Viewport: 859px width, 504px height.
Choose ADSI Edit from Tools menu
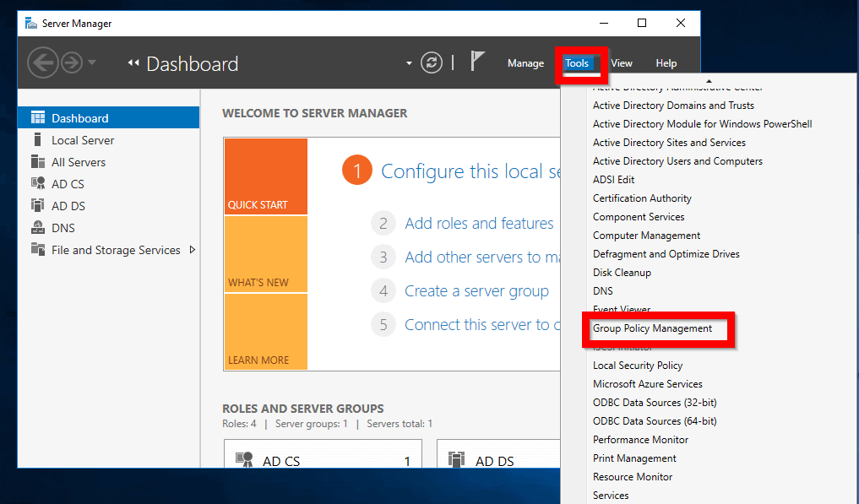point(613,180)
